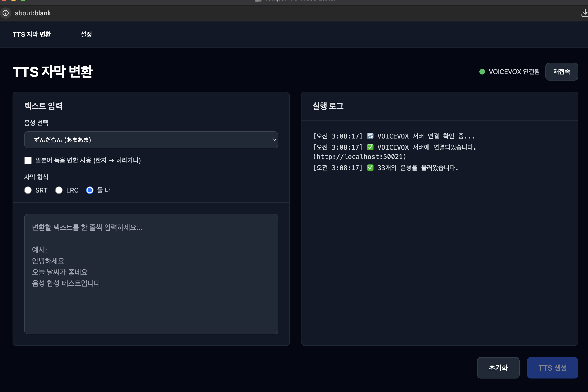Choose the 둘 다 format option
The height and width of the screenshot is (392, 588).
pos(90,190)
